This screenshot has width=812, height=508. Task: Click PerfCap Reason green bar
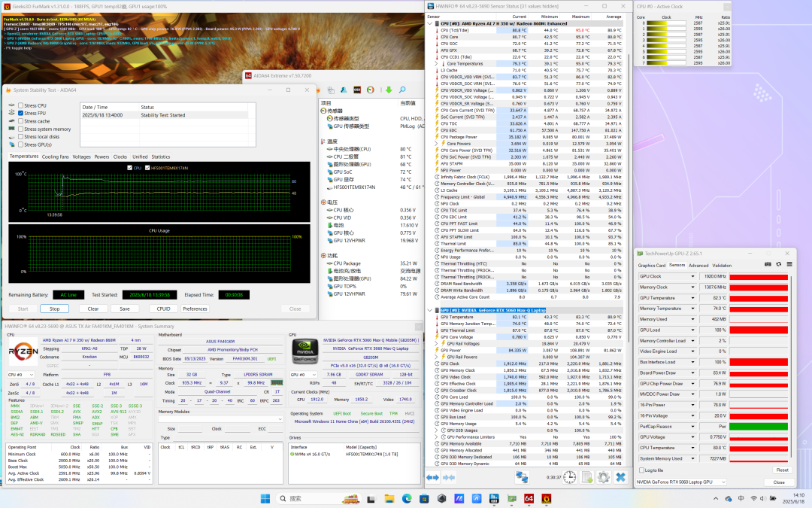759,427
